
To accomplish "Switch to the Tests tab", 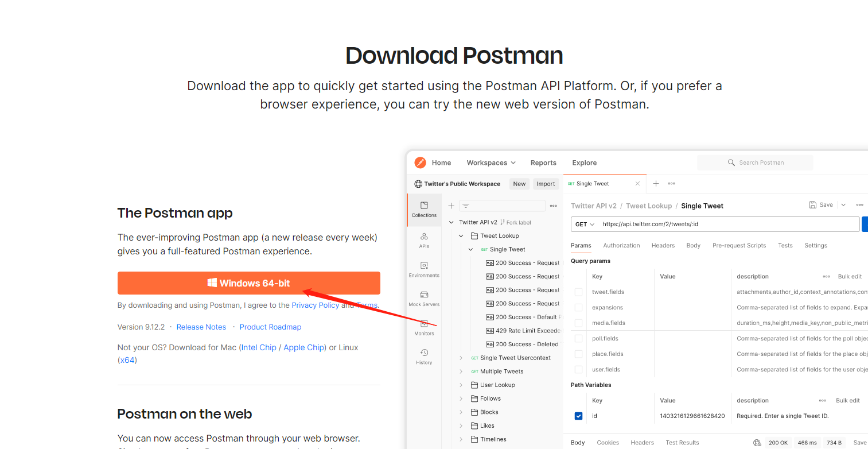I will click(x=785, y=245).
